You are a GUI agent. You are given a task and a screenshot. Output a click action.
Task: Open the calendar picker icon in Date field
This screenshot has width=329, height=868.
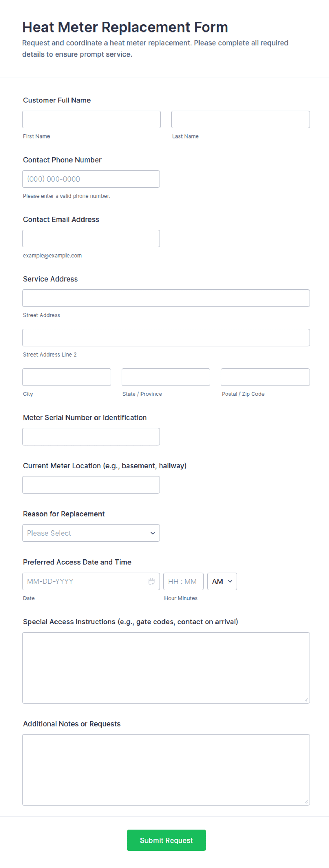coord(151,581)
